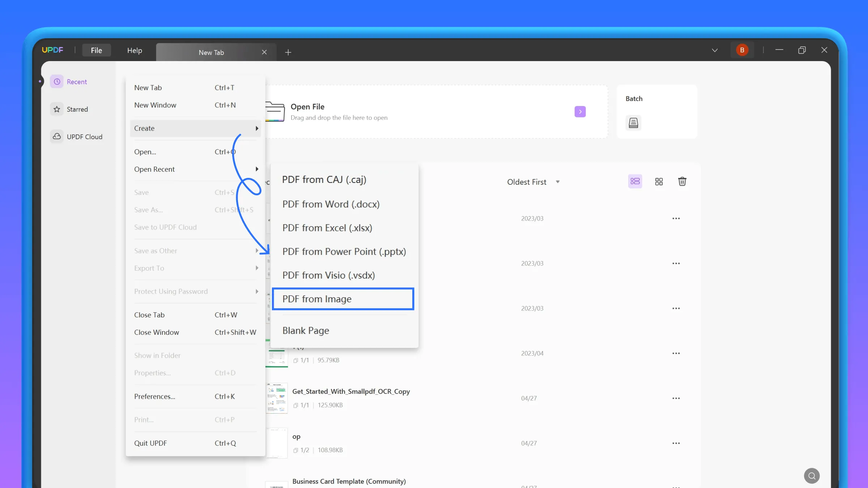868x488 pixels.
Task: Toggle the Protect Using Password submenu
Action: coord(170,291)
